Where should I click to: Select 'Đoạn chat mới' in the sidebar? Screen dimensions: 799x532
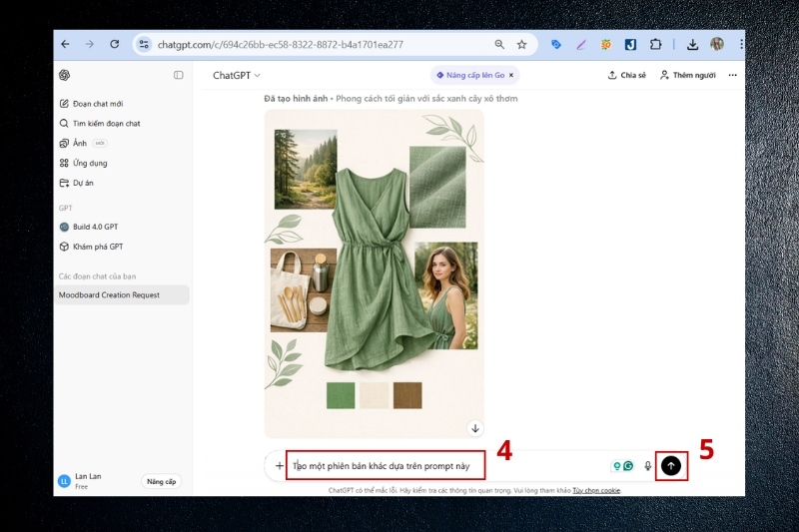coord(96,103)
